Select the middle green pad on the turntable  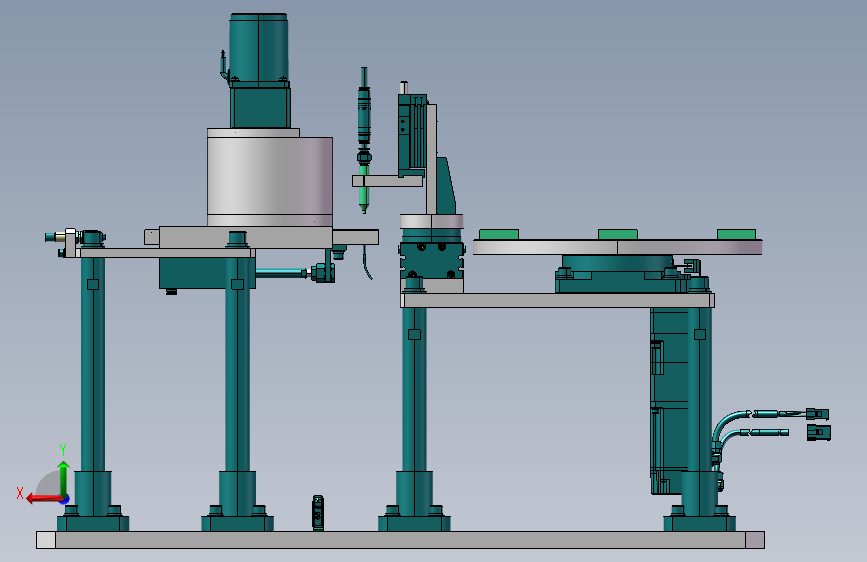pos(618,235)
